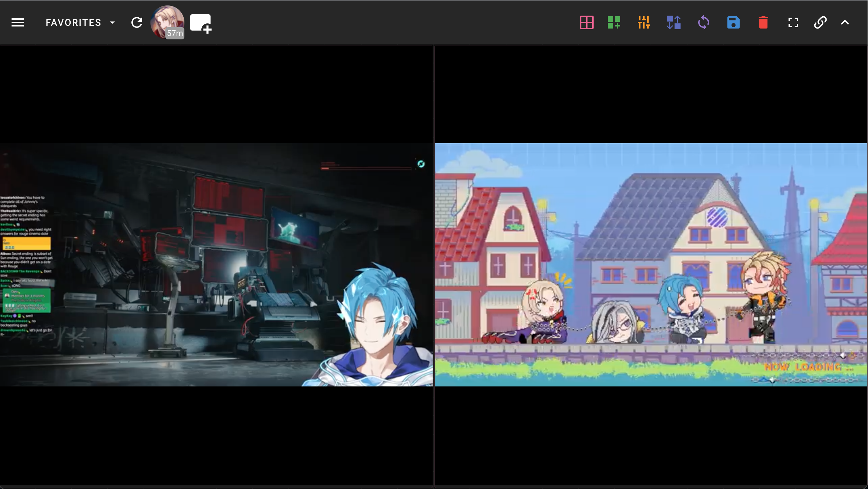This screenshot has width=868, height=489.
Task: Click the green auto layout icon
Action: [614, 23]
